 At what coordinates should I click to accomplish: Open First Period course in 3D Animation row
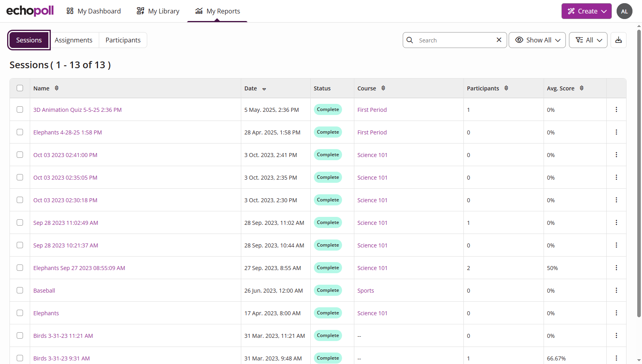tap(372, 110)
